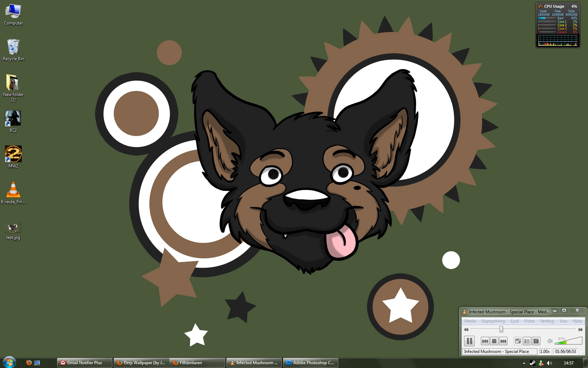Image resolution: width=588 pixels, height=368 pixels.
Task: Select the New folder (2) icon
Action: [x=13, y=88]
